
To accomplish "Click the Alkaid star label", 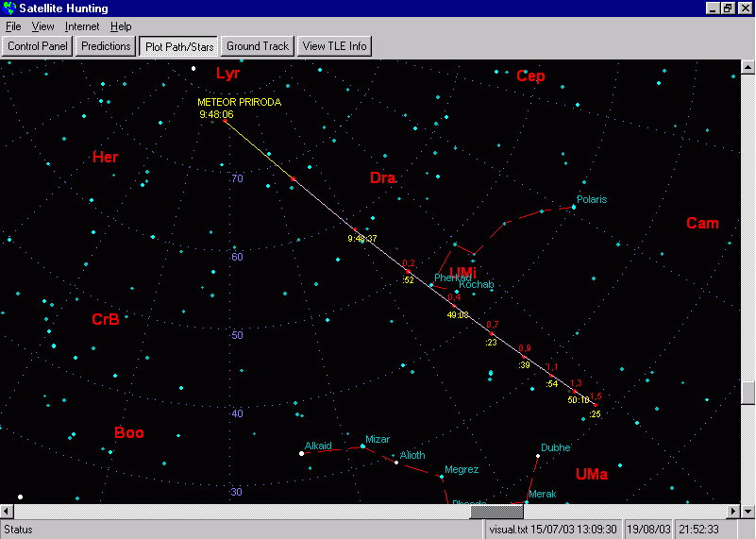I will (318, 446).
